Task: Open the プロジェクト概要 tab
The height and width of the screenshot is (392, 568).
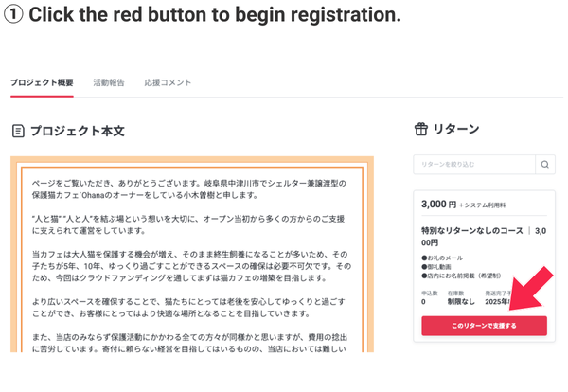Action: tap(42, 82)
